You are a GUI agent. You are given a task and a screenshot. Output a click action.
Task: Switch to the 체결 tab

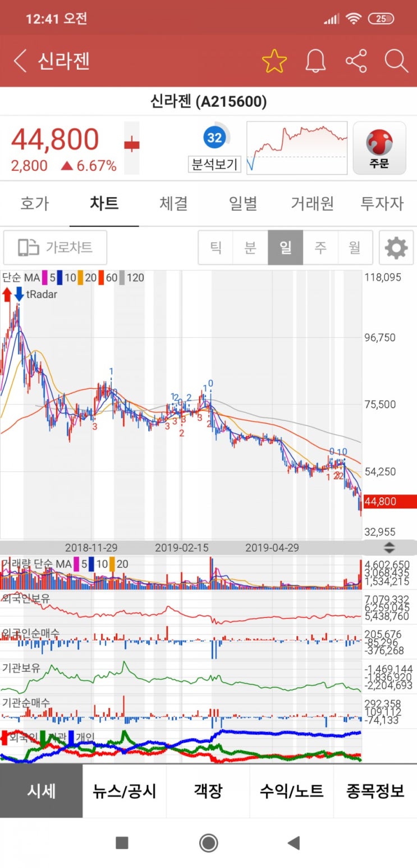click(x=173, y=203)
